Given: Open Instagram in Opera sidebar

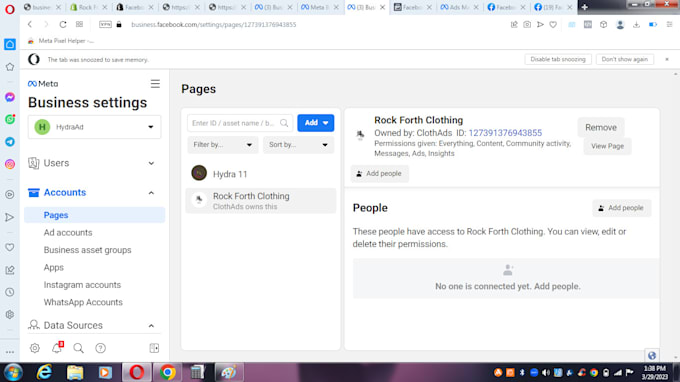Looking at the screenshot, I should (10, 164).
